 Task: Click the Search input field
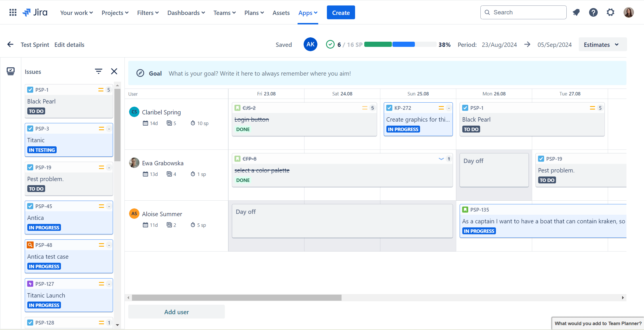(x=524, y=12)
